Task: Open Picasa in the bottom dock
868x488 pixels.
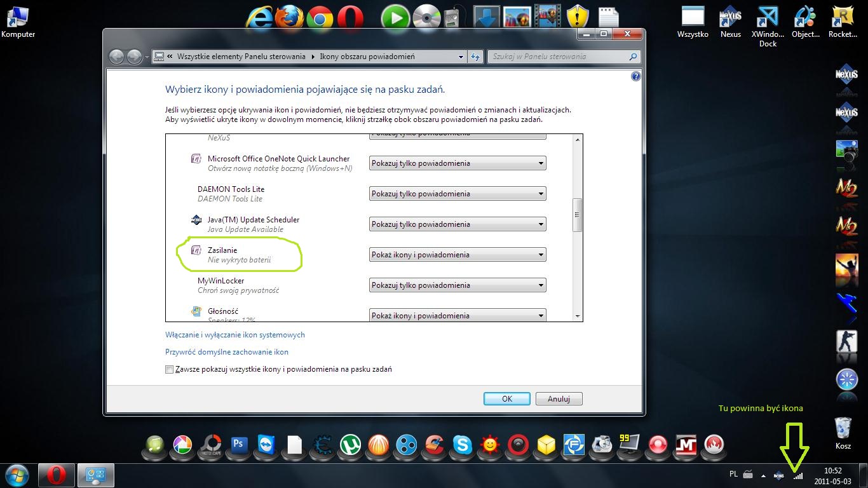Action: click(182, 445)
